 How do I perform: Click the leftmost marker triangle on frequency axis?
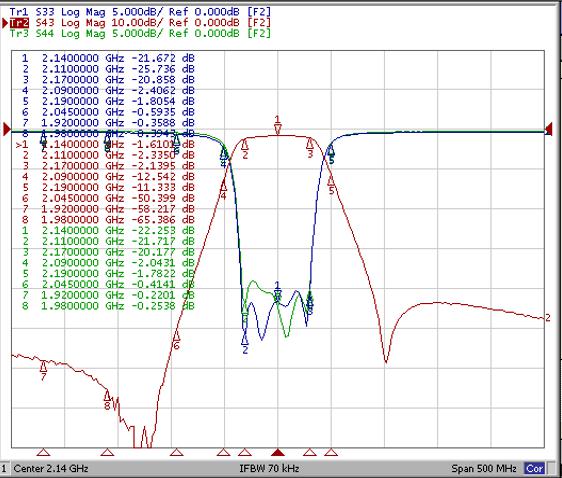43,453
